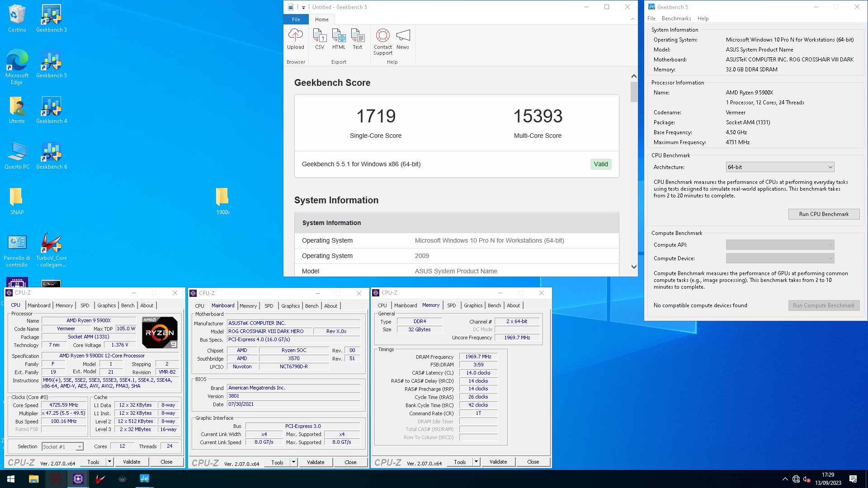The image size is (868, 488).
Task: Click Validate in the first CPU-Z window
Action: click(x=132, y=462)
